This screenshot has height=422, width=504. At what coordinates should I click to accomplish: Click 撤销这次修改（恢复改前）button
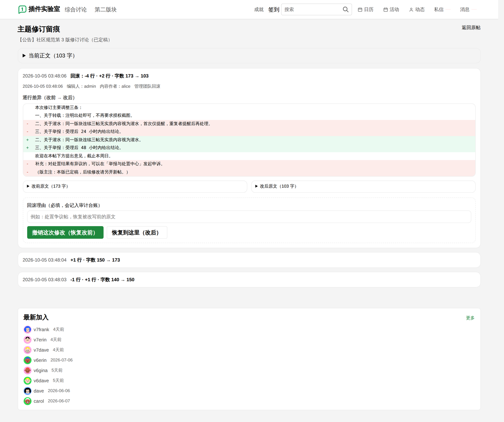coord(65,232)
